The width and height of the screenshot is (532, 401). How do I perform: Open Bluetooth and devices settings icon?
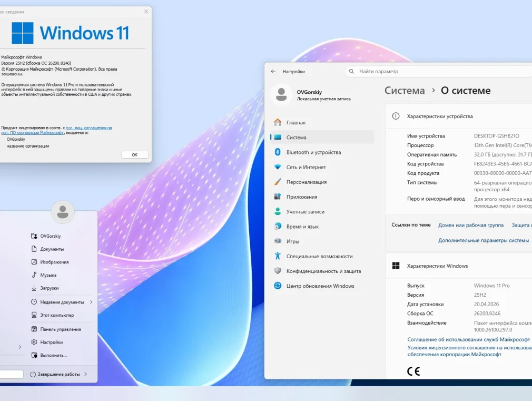[x=278, y=152]
